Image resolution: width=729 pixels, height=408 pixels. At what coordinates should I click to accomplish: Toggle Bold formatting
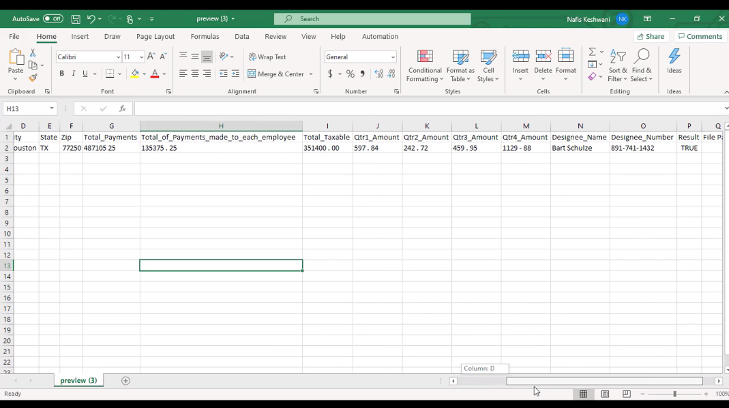pyautogui.click(x=62, y=74)
